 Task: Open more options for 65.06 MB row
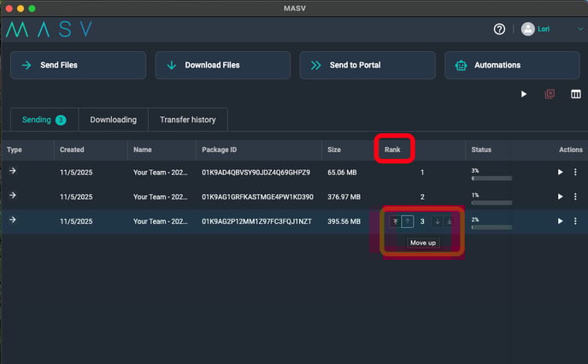(575, 172)
